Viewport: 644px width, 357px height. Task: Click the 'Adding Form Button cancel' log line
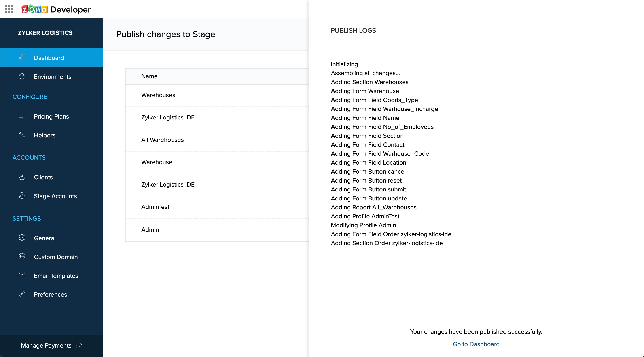[368, 172]
